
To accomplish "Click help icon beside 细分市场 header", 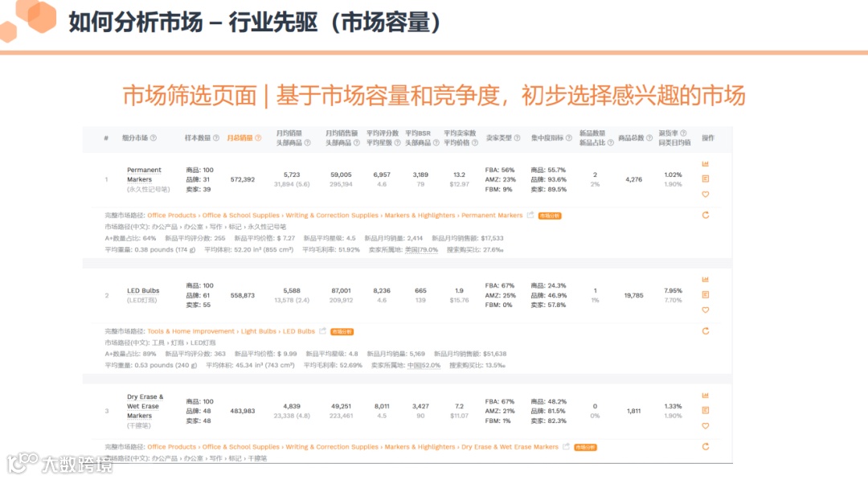I will [x=154, y=137].
